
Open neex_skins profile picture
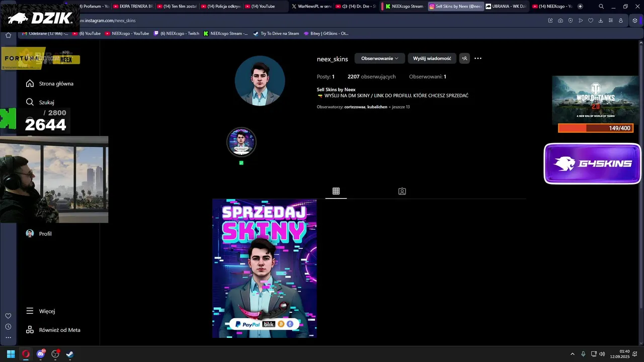click(260, 80)
